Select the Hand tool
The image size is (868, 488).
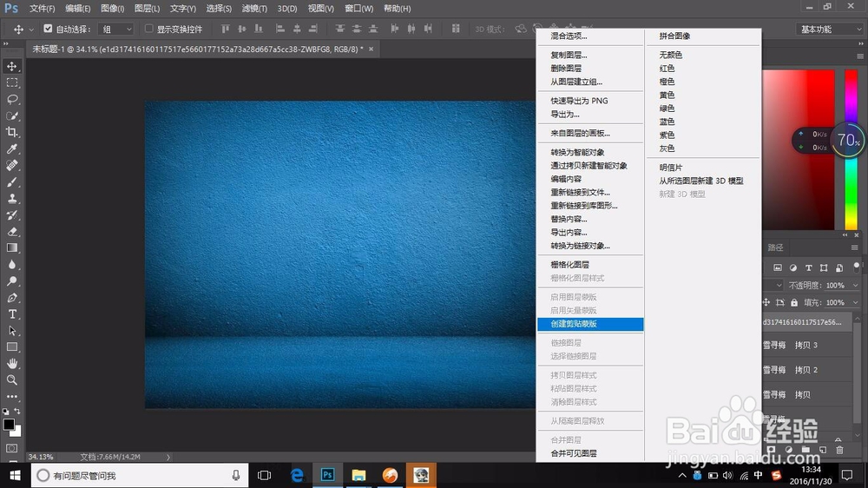click(11, 363)
